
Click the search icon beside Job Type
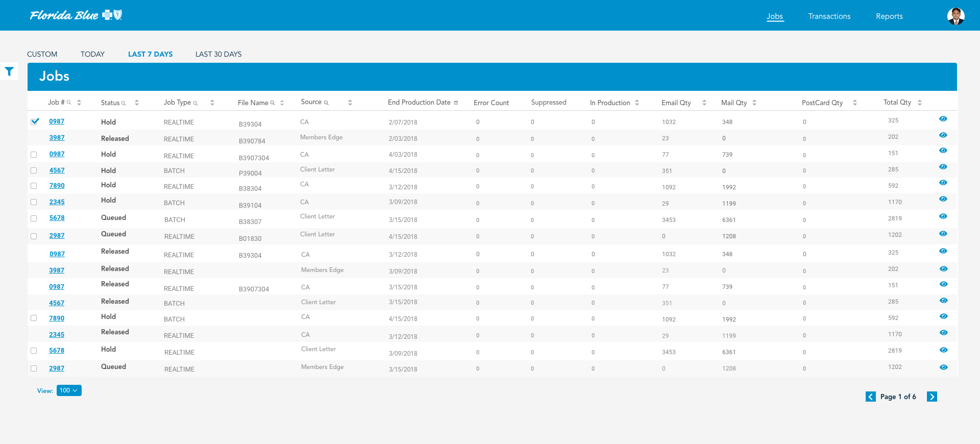(195, 103)
